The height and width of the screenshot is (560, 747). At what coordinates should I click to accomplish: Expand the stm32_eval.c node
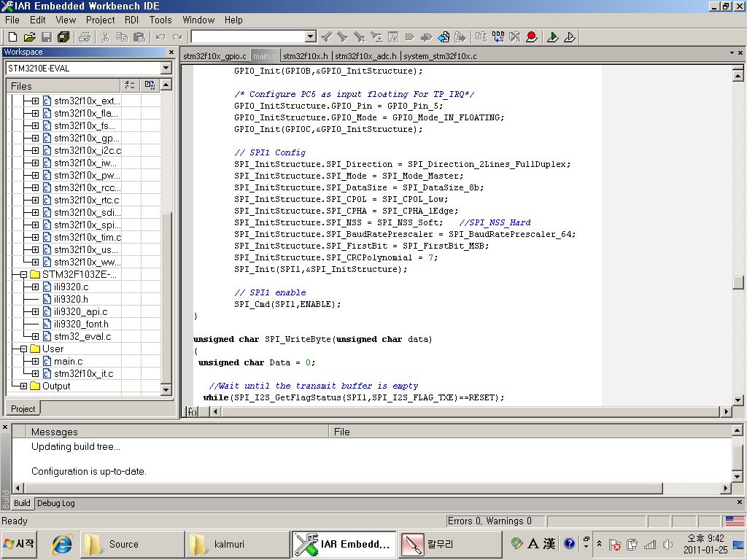[x=35, y=337]
